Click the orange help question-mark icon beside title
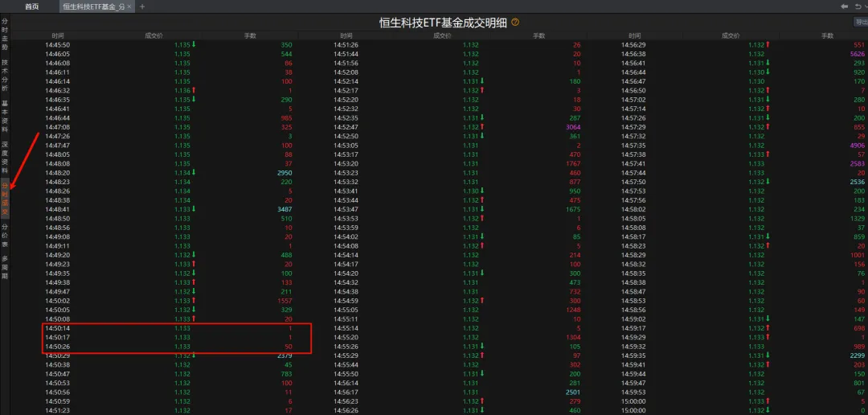 [x=515, y=23]
